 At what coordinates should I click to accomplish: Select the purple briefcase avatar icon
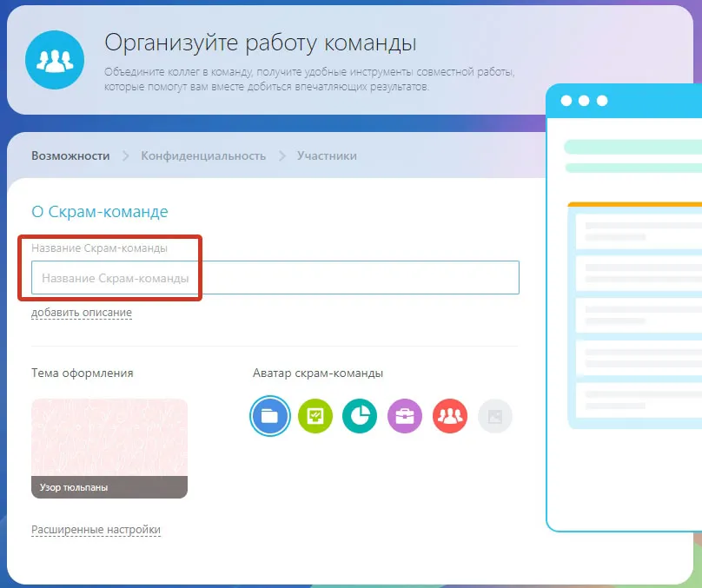[x=405, y=416]
